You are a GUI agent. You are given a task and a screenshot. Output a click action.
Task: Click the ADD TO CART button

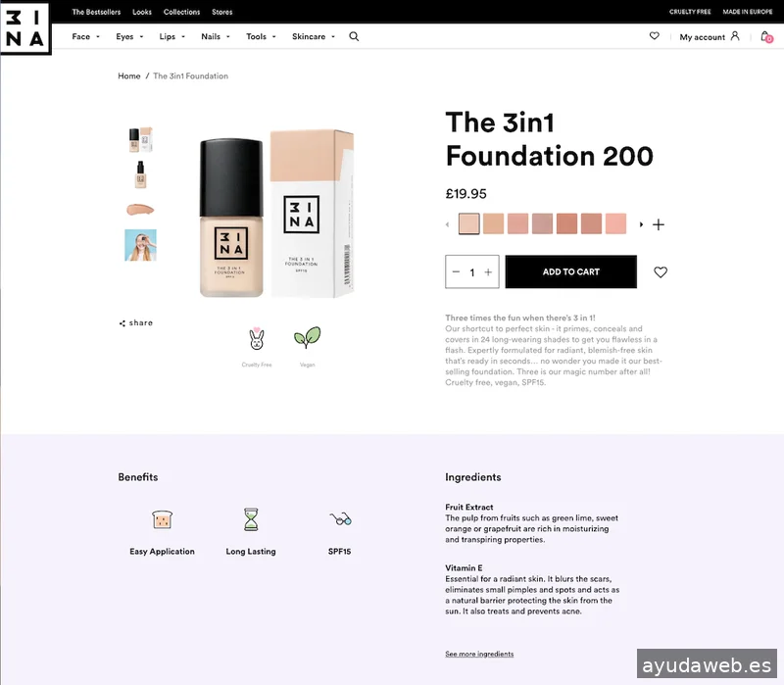571,271
